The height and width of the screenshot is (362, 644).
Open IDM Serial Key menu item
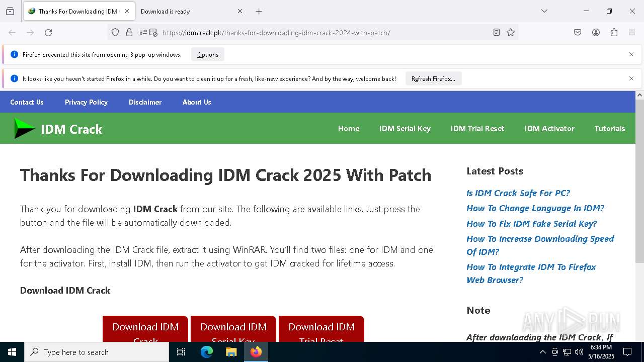(405, 129)
